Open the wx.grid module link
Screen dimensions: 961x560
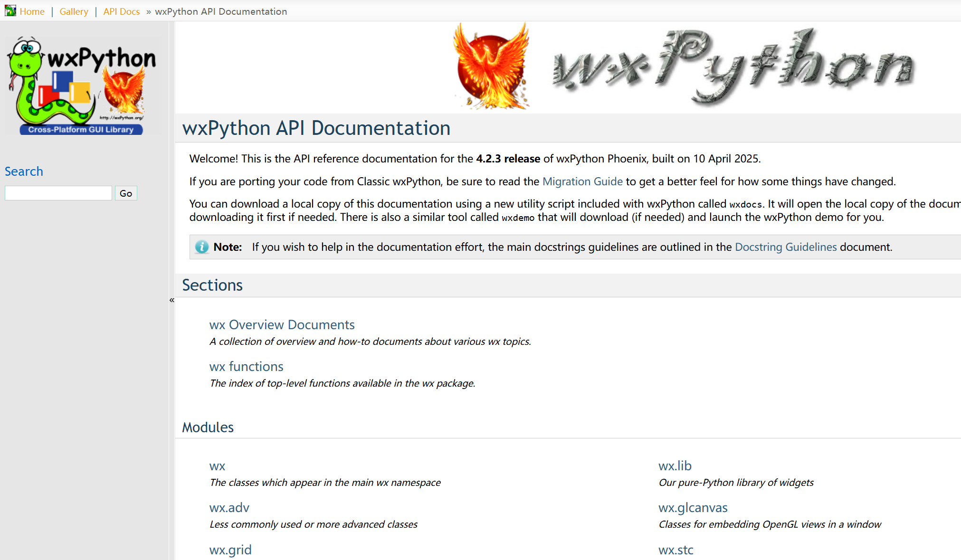(x=230, y=550)
